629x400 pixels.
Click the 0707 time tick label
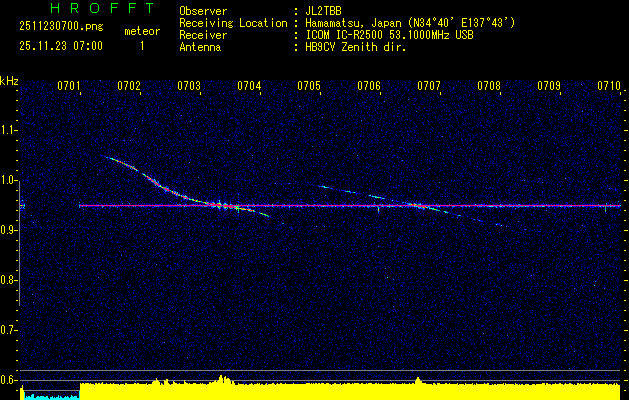coord(429,87)
